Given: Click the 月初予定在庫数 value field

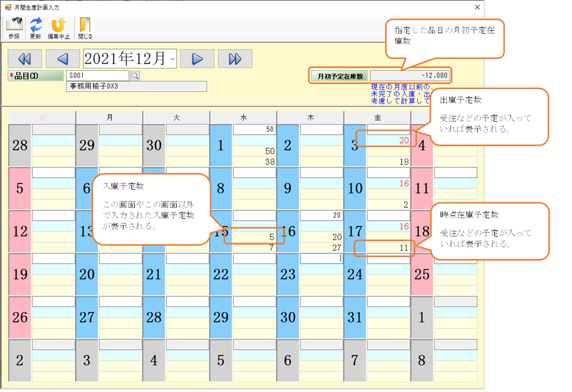Looking at the screenshot, I should click(410, 75).
